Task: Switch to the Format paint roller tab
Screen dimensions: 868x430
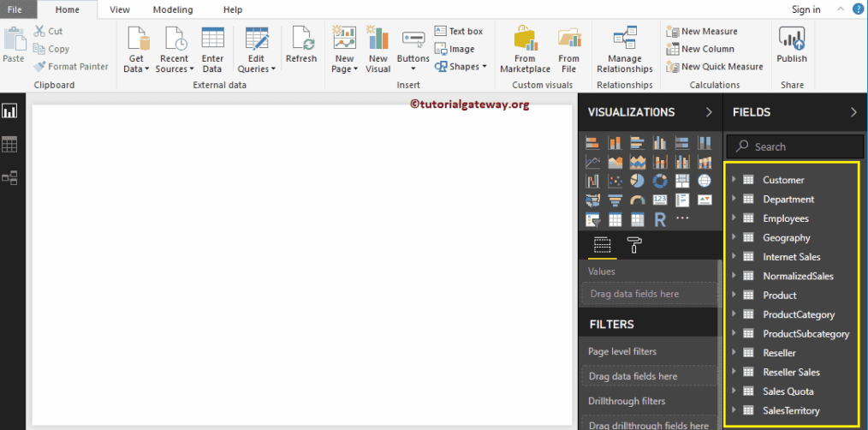Action: tap(633, 245)
